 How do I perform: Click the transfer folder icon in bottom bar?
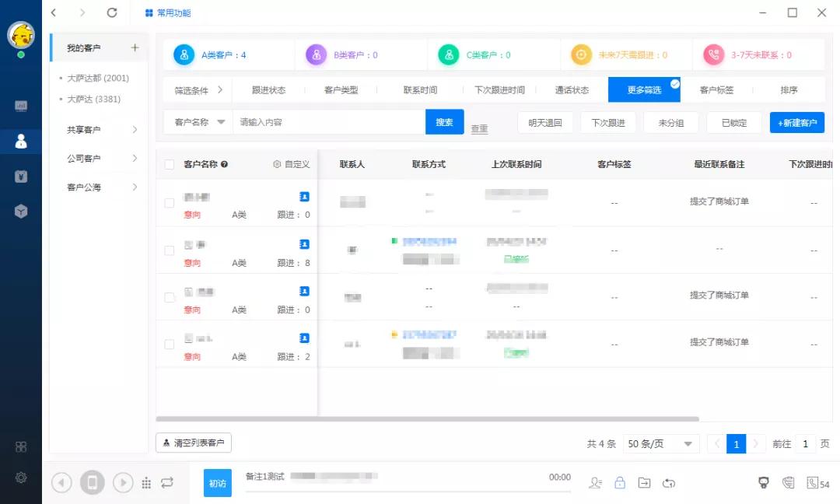click(x=645, y=482)
